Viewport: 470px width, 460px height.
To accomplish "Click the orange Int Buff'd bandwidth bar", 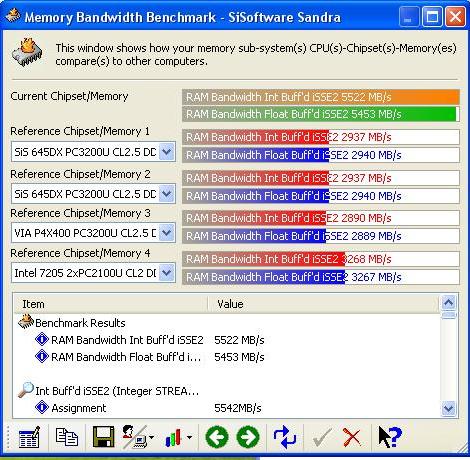I will [321, 97].
